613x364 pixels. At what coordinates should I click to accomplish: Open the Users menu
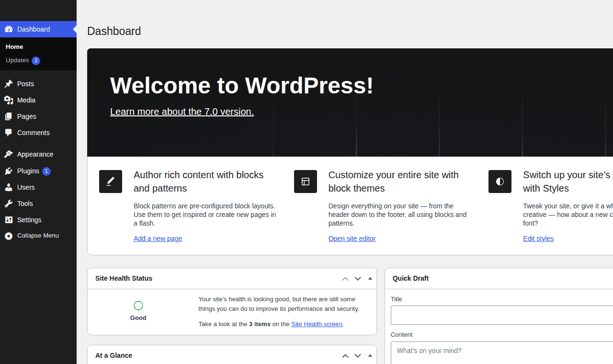[38, 187]
